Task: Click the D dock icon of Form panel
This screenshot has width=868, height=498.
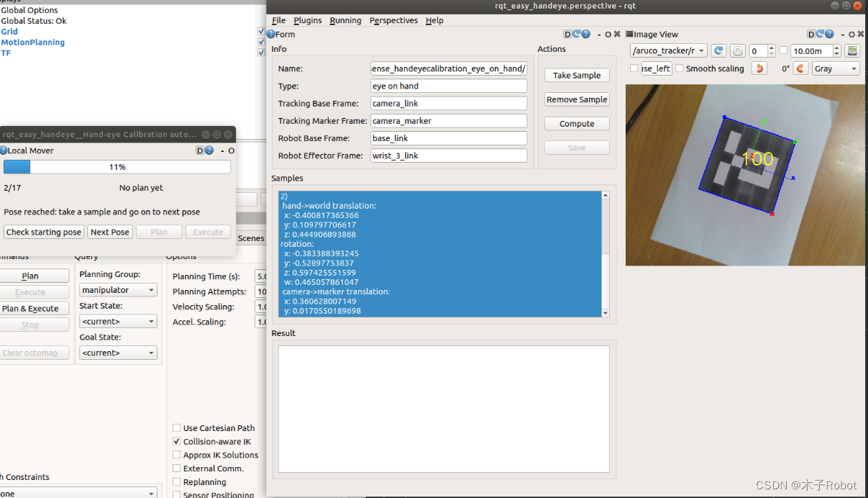Action: coord(567,34)
